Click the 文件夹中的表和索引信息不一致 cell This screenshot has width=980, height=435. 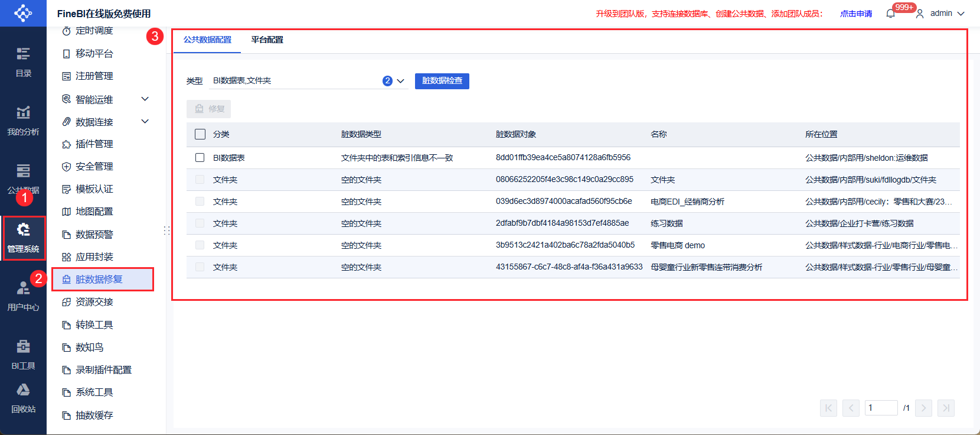(397, 158)
